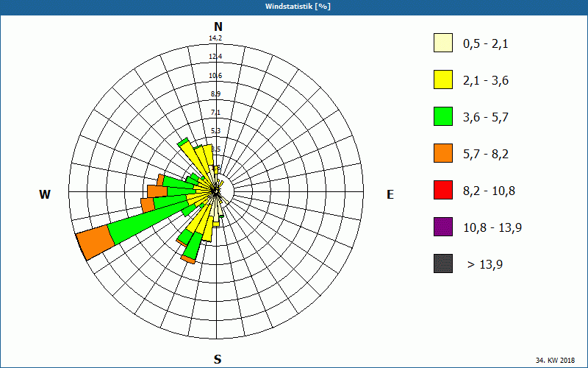Click the large orange west-southwest wind bar tip

pyautogui.click(x=96, y=242)
